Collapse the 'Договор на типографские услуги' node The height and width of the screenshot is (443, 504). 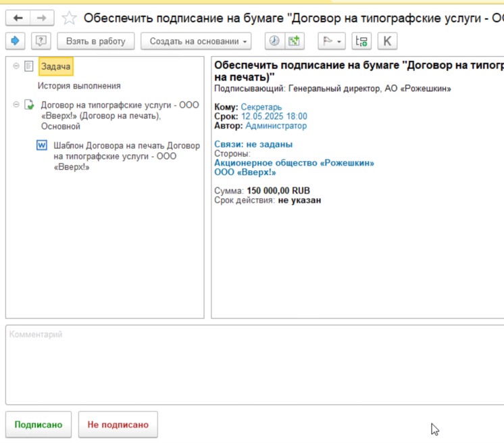16,105
